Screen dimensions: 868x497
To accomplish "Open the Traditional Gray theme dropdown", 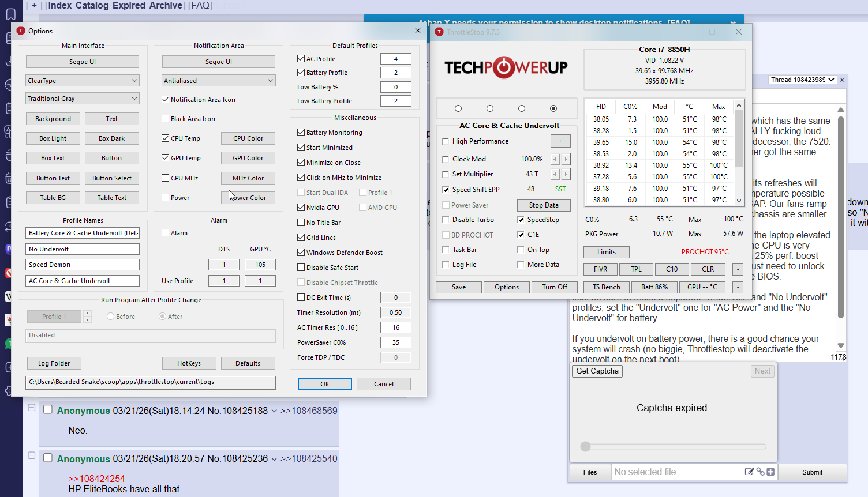I will point(83,99).
